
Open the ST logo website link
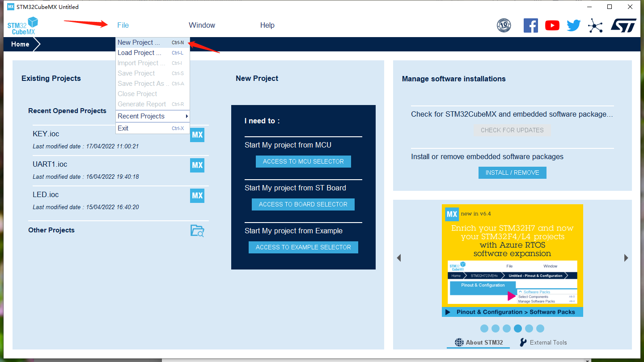623,25
